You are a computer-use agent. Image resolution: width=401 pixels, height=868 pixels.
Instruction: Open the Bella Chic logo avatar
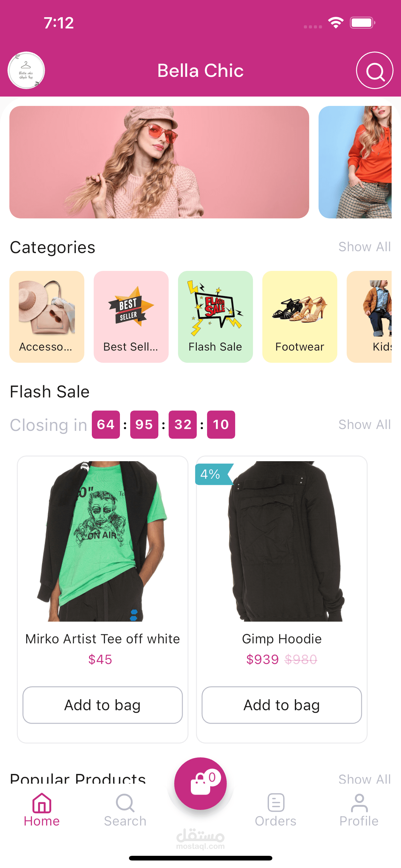26,70
